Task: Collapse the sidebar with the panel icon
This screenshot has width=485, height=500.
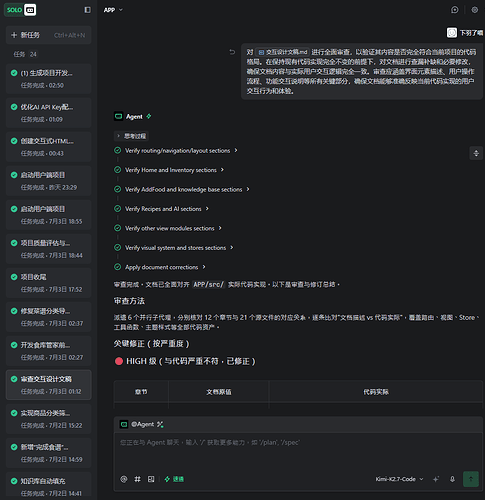Action: (87, 10)
